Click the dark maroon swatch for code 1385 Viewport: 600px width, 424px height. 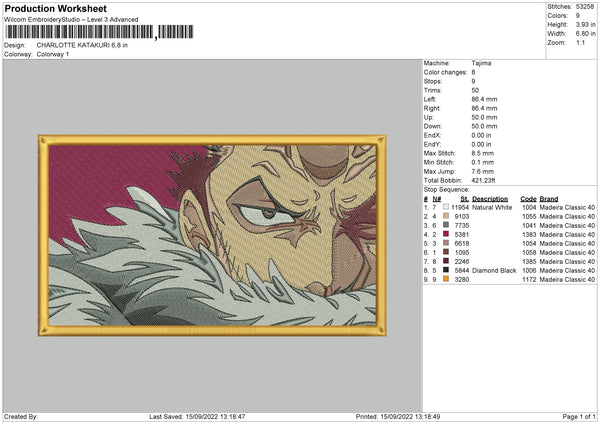[446, 261]
